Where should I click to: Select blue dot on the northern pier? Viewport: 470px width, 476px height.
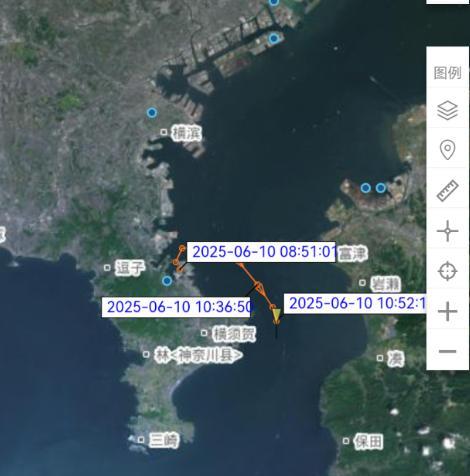[274, 39]
